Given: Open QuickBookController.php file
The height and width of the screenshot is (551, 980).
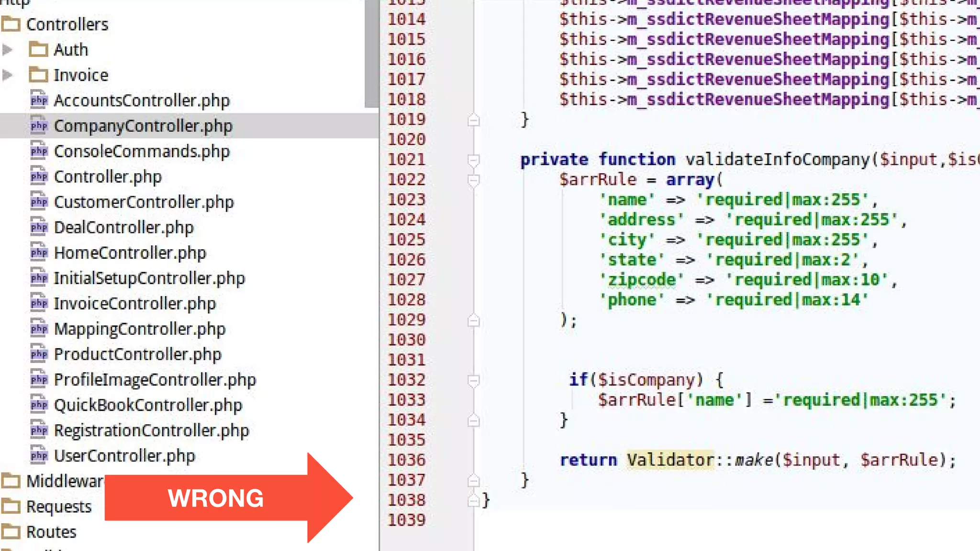Looking at the screenshot, I should pyautogui.click(x=148, y=405).
